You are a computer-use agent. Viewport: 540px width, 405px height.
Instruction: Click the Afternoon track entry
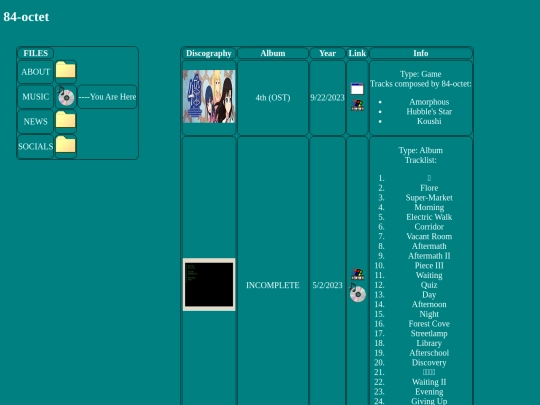point(429,304)
